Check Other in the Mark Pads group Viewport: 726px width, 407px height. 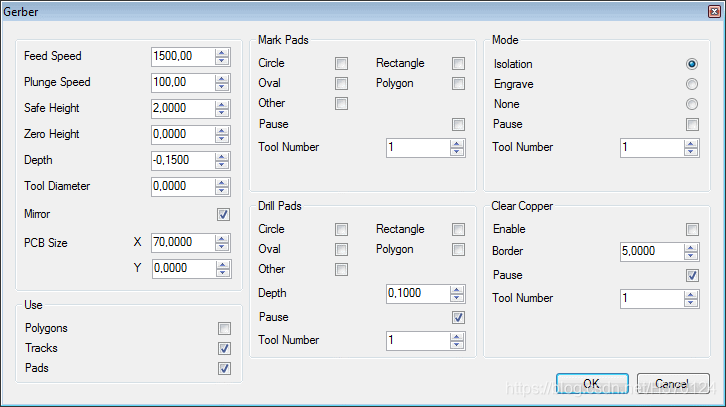[x=341, y=103]
